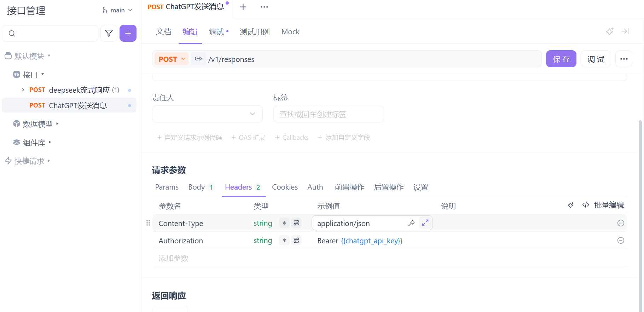Click the git branch icon near main
This screenshot has width=644, height=312.
pos(105,10)
